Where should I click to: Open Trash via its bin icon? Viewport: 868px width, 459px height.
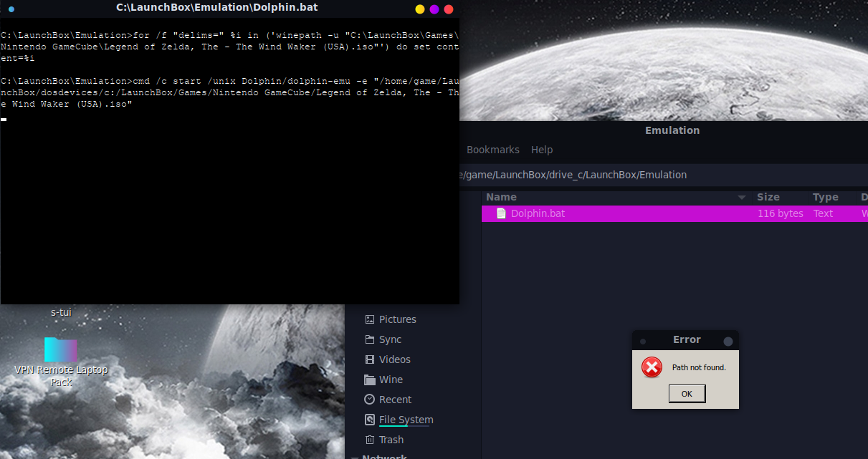370,440
